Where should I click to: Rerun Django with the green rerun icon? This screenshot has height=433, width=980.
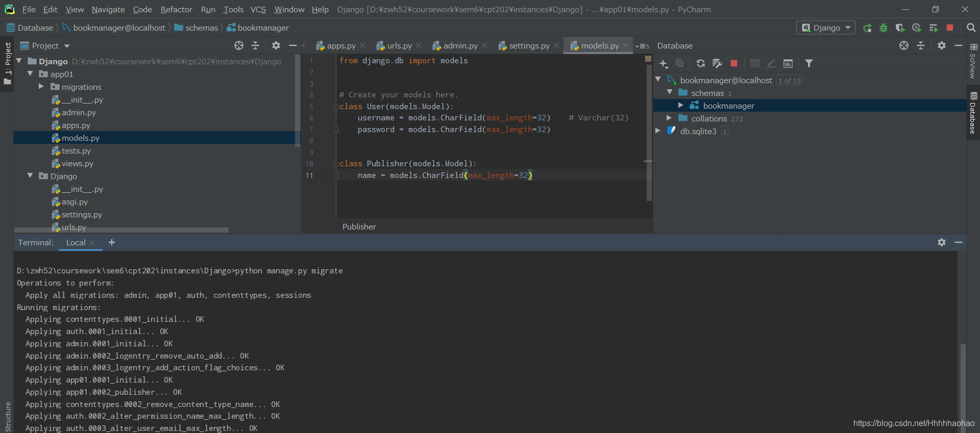(867, 28)
